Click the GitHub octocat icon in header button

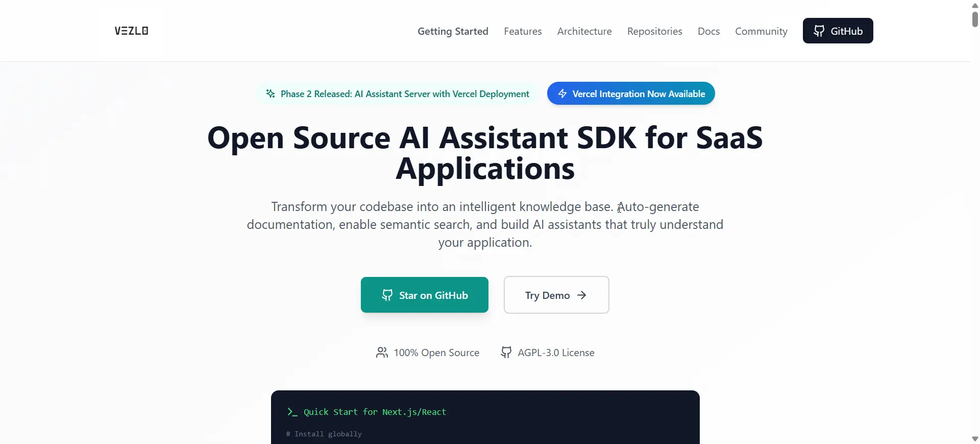[819, 31]
